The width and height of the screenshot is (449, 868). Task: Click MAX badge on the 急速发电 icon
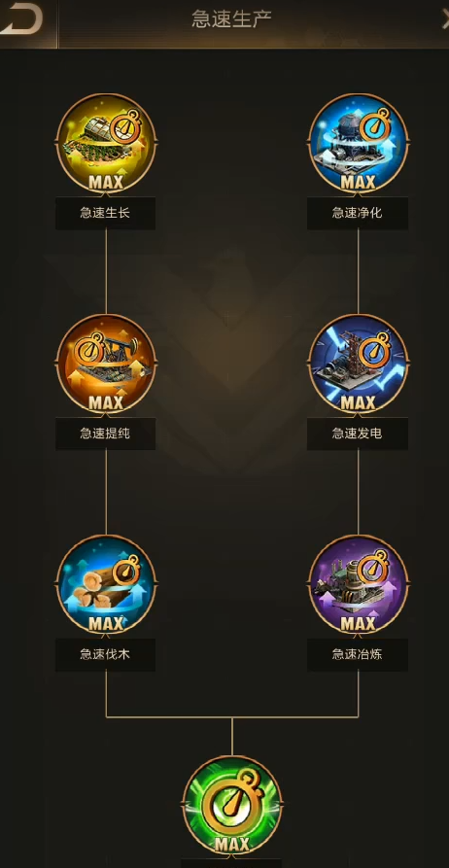tap(359, 402)
